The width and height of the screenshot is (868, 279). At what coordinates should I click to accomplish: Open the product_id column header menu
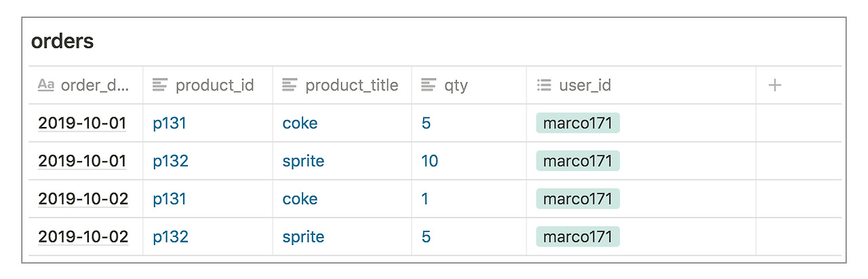coord(214,86)
